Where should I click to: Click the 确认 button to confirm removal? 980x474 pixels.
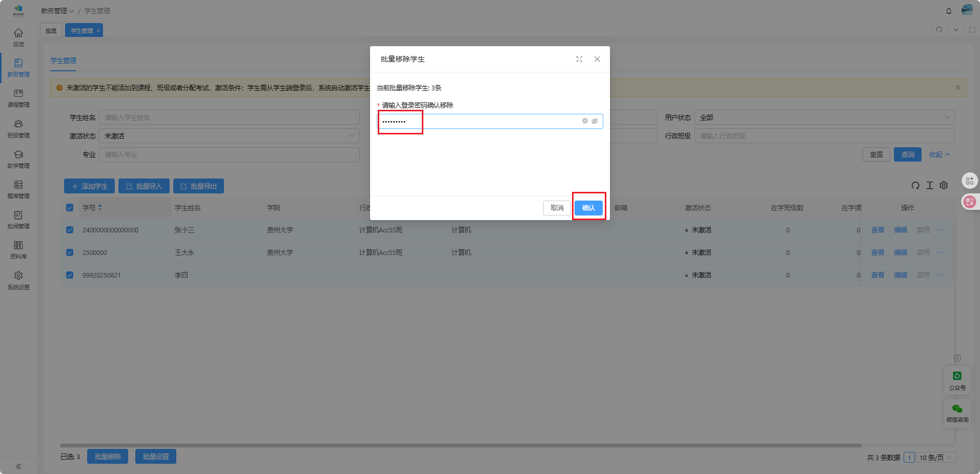(588, 208)
